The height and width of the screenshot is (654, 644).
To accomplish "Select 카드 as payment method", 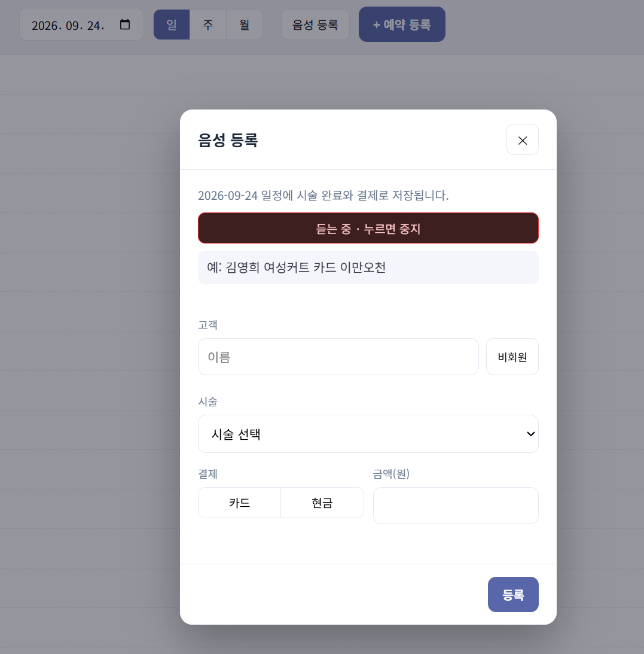I will click(x=239, y=503).
